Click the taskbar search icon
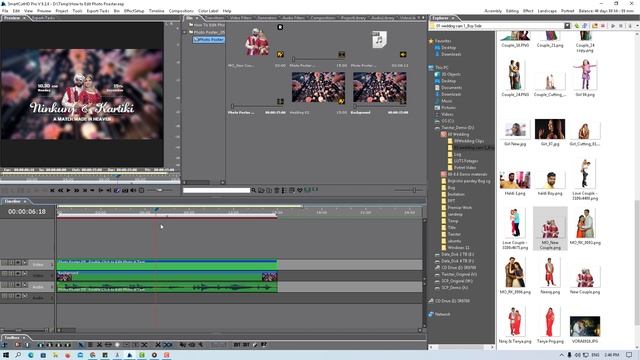The width and height of the screenshot is (640, 360). pyautogui.click(x=18, y=355)
